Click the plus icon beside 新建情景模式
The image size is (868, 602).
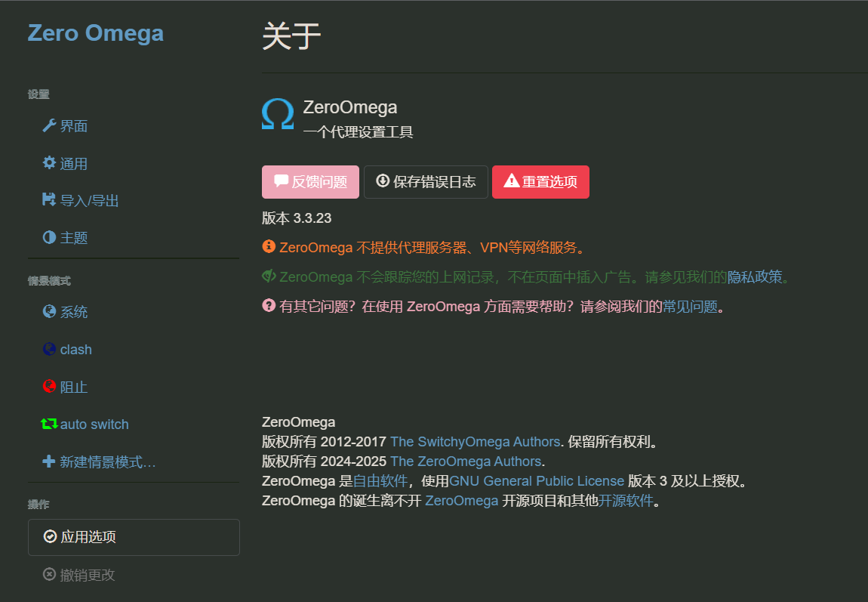point(49,462)
